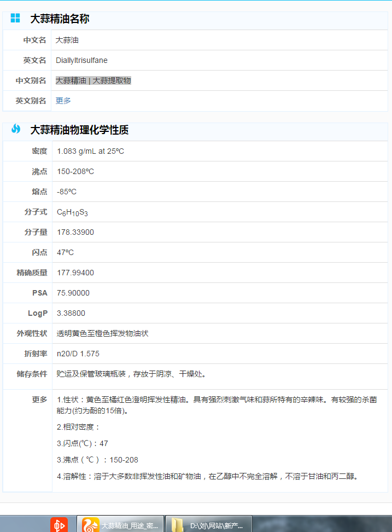Open the red media app in the taskbar
Image resolution: width=392 pixels, height=532 pixels.
coord(59,525)
